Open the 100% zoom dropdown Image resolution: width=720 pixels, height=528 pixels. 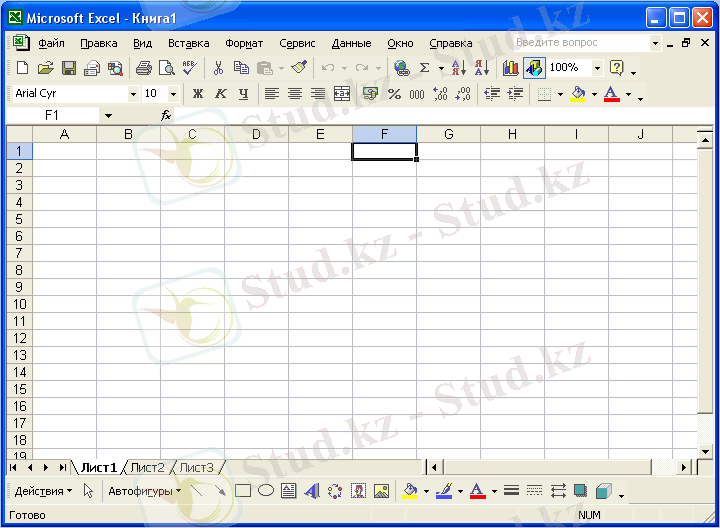tap(597, 68)
